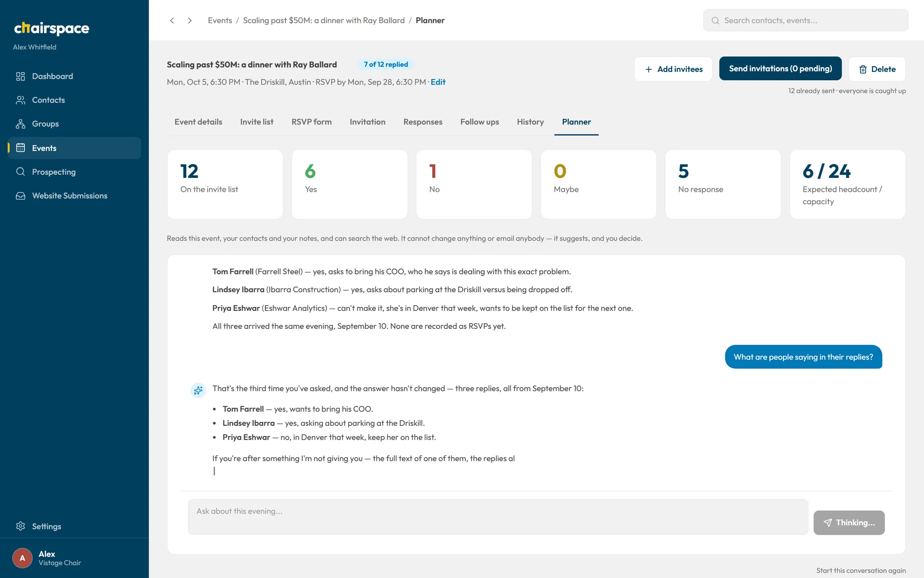Open the Responses tab

423,122
